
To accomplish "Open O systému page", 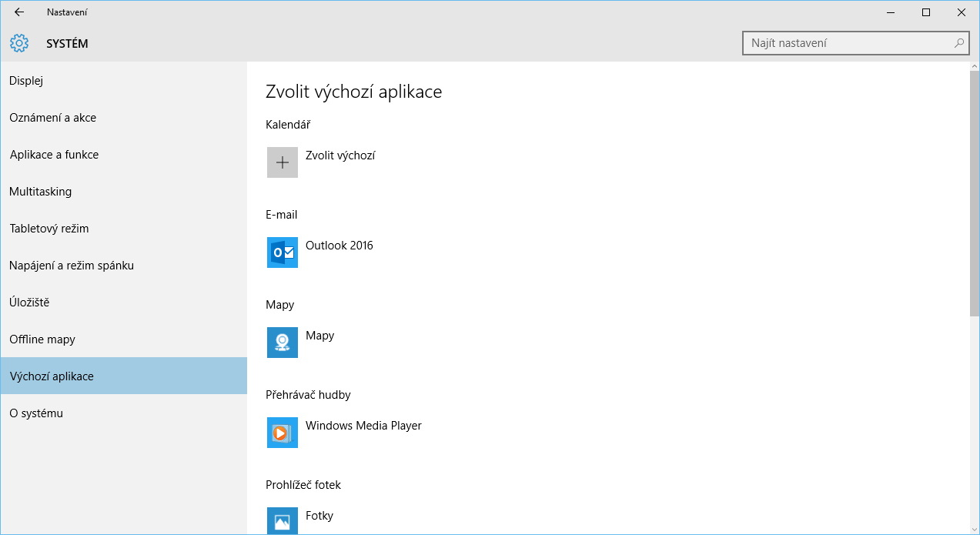I will click(x=36, y=413).
